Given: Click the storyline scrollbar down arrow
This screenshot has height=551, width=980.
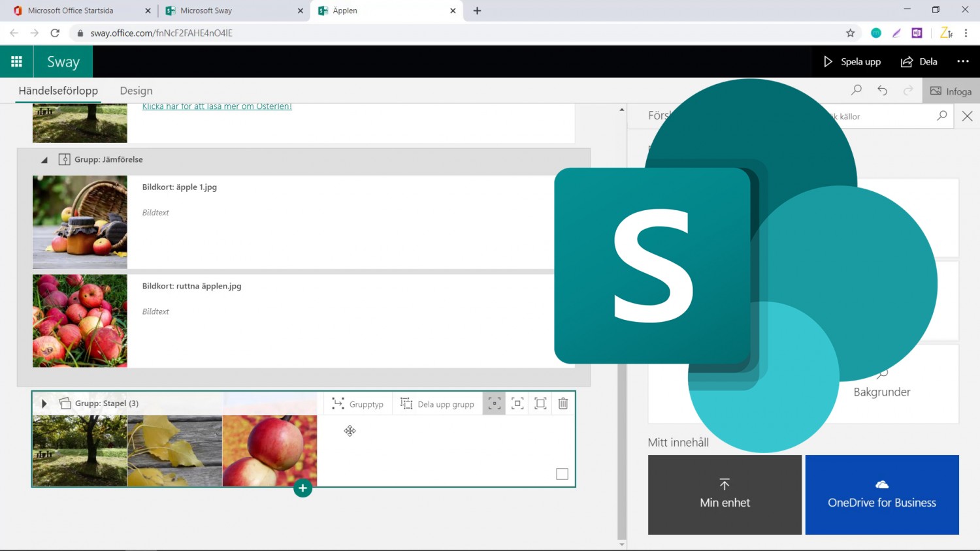Looking at the screenshot, I should click(x=621, y=544).
